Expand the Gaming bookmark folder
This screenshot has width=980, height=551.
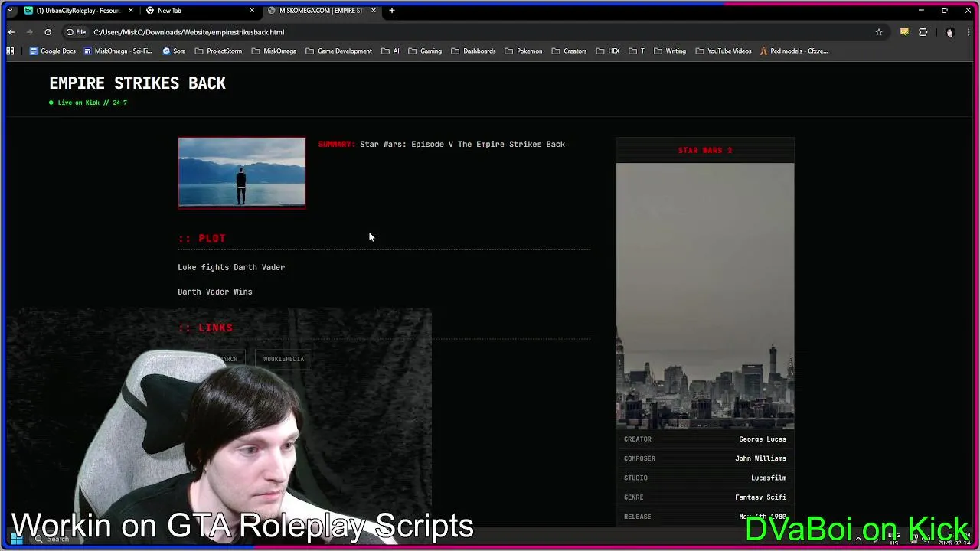click(424, 51)
